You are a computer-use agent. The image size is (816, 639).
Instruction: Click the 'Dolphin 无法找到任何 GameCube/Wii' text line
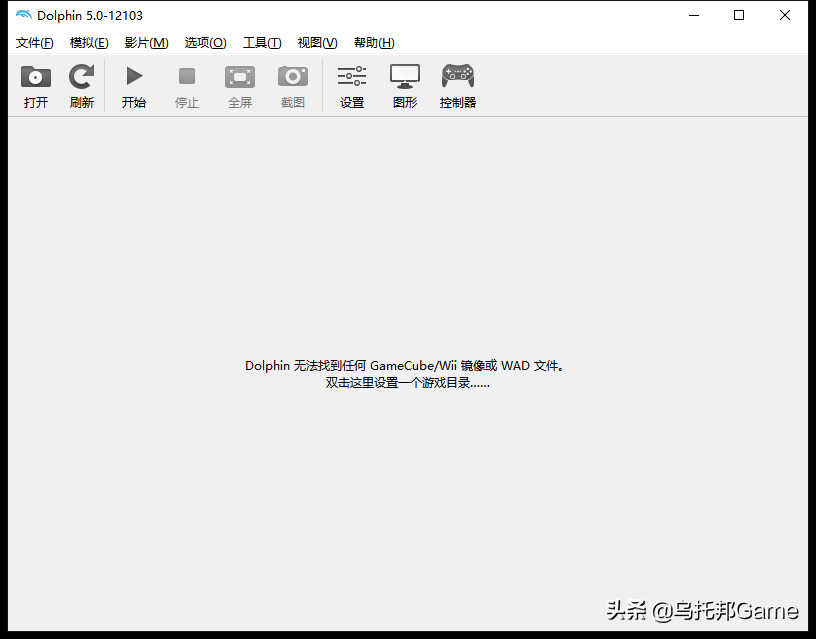[x=404, y=366]
